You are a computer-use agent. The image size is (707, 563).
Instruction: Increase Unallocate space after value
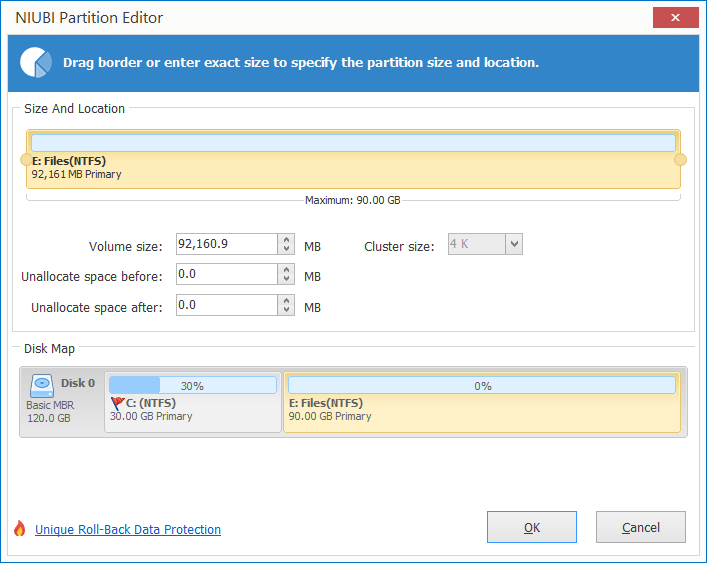286,300
